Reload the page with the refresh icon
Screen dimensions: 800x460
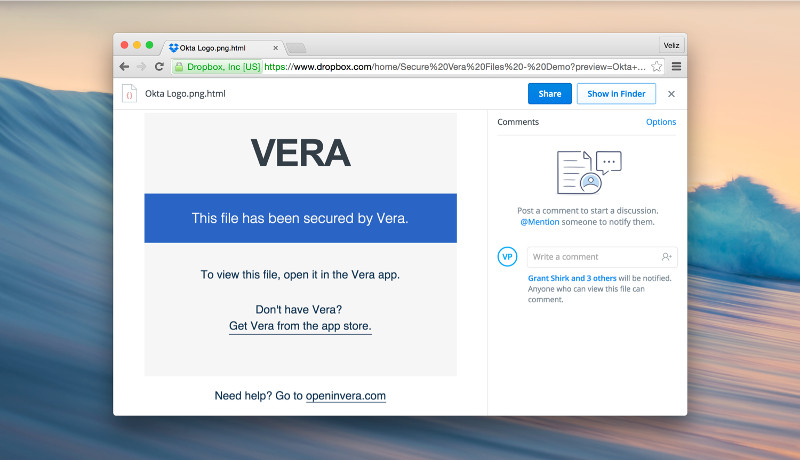159,67
